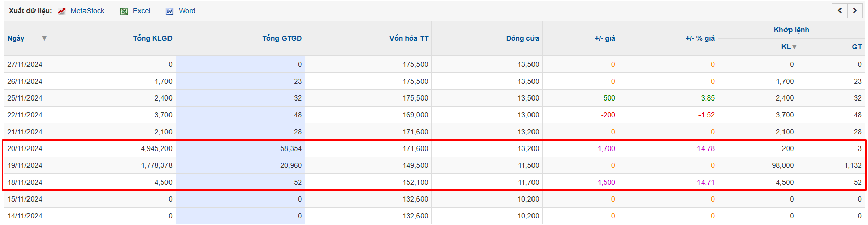This screenshot has width=868, height=225.
Task: Click the green Excel export icon
Action: click(x=124, y=11)
